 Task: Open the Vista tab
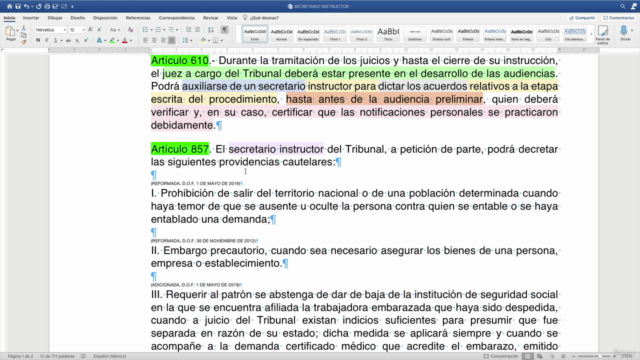[x=232, y=18]
